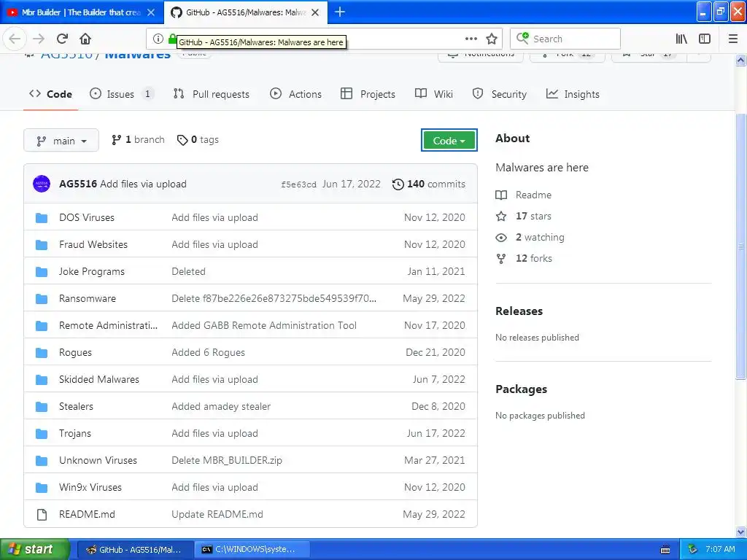Open the Actions tab
The height and width of the screenshot is (560, 747).
(295, 94)
